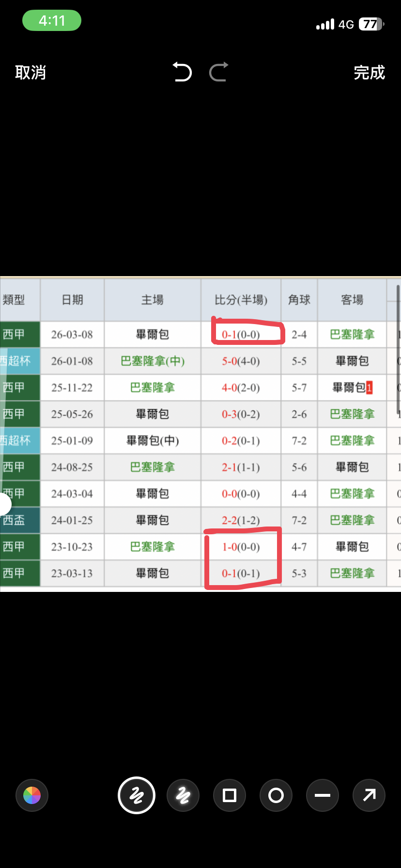Click score 0-0(0-0)
401x868 pixels.
click(x=241, y=494)
